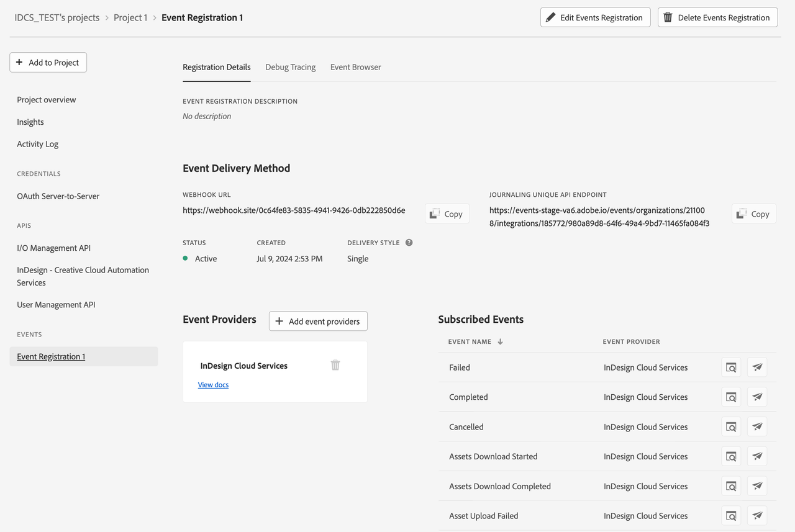Click Edit Events Registration button
795x532 pixels.
pyautogui.click(x=596, y=17)
